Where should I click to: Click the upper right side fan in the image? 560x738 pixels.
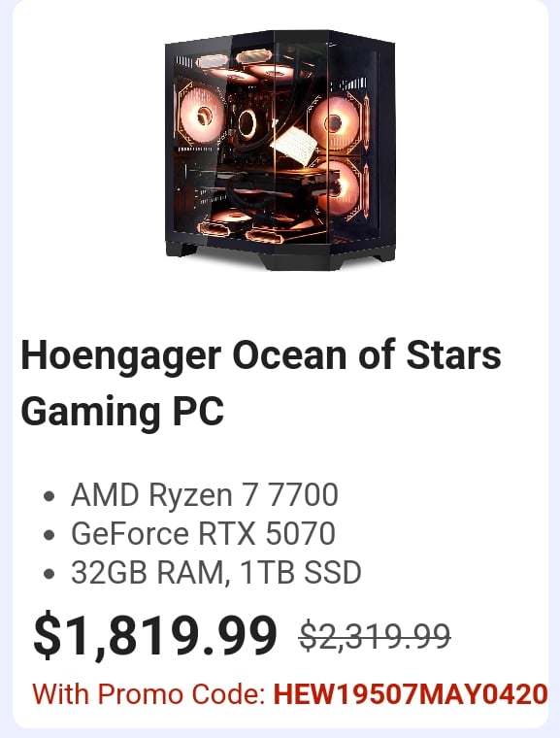[335, 122]
